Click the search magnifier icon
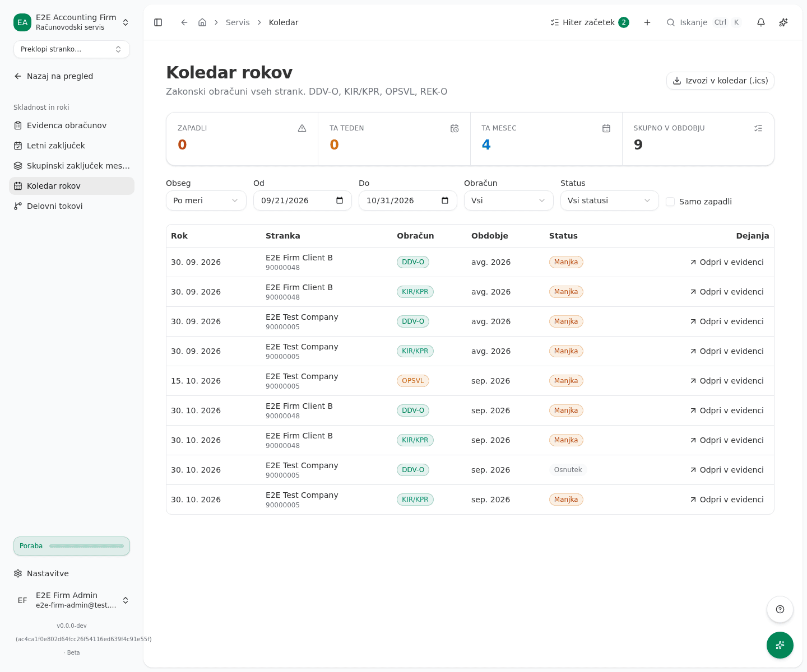The image size is (807, 672). coord(671,22)
